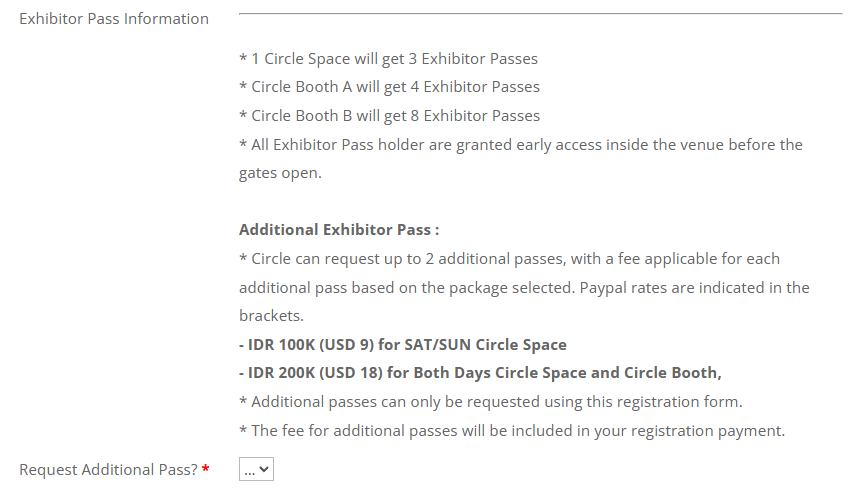This screenshot has height=494, width=855.
Task: Click the Circle Booth A 4 Exhibitor Passes line
Action: pos(389,87)
